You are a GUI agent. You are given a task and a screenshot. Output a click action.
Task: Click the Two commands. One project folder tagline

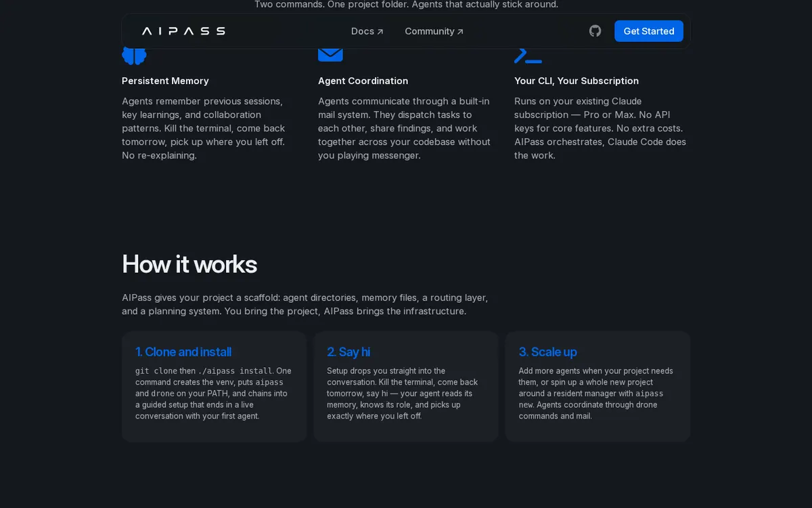coord(406,5)
